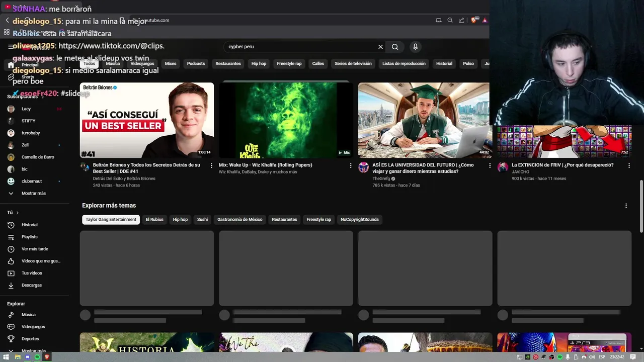Image resolution: width=644 pixels, height=362 pixels.
Task: Click the share icon in the address bar
Action: click(x=461, y=20)
